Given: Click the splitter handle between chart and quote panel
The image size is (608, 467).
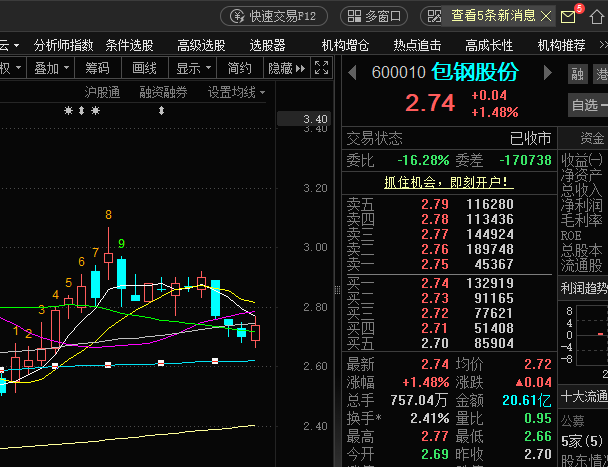Looking at the screenshot, I should pos(337,289).
